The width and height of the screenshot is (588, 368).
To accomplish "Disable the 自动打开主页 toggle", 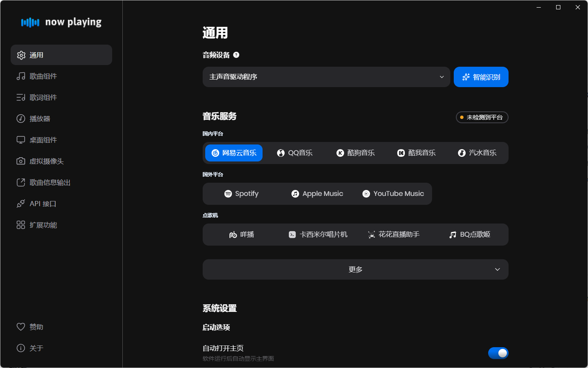I will pos(498,353).
